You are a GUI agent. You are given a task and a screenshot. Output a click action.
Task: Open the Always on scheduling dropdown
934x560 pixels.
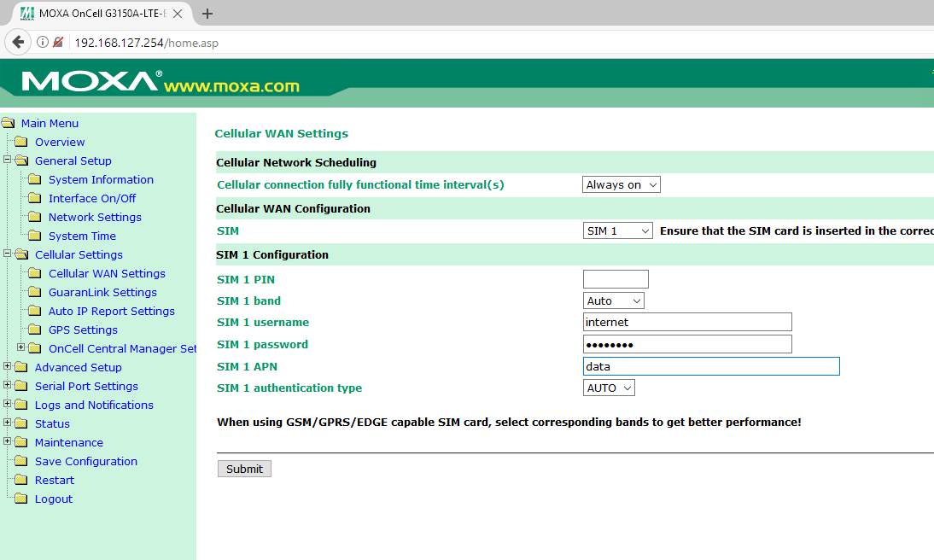[622, 184]
